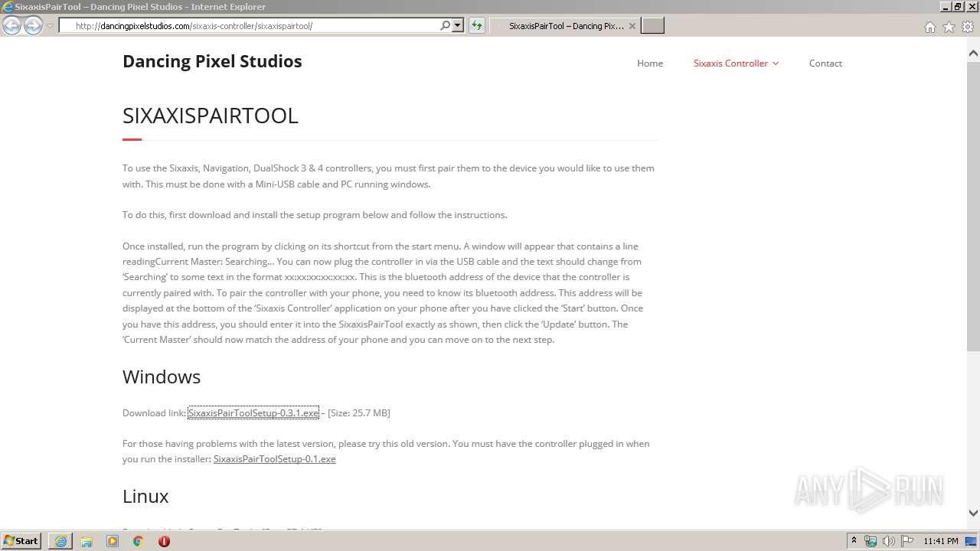The width and height of the screenshot is (980, 551).
Task: Click the volume speaker tray icon
Action: 888,541
